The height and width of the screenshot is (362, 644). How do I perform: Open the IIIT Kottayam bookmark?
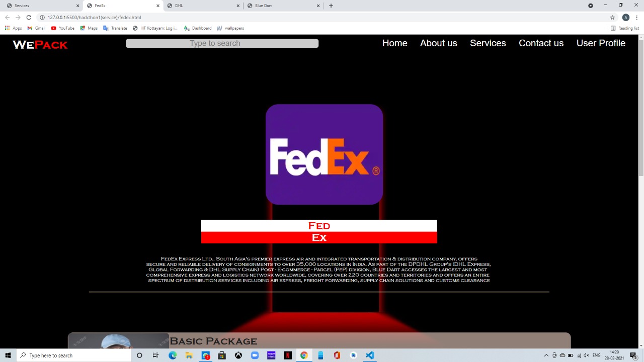pyautogui.click(x=155, y=28)
